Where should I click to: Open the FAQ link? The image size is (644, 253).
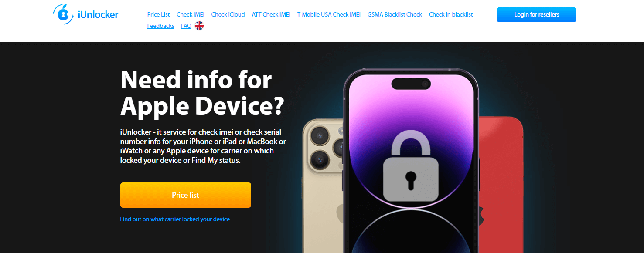pyautogui.click(x=186, y=26)
